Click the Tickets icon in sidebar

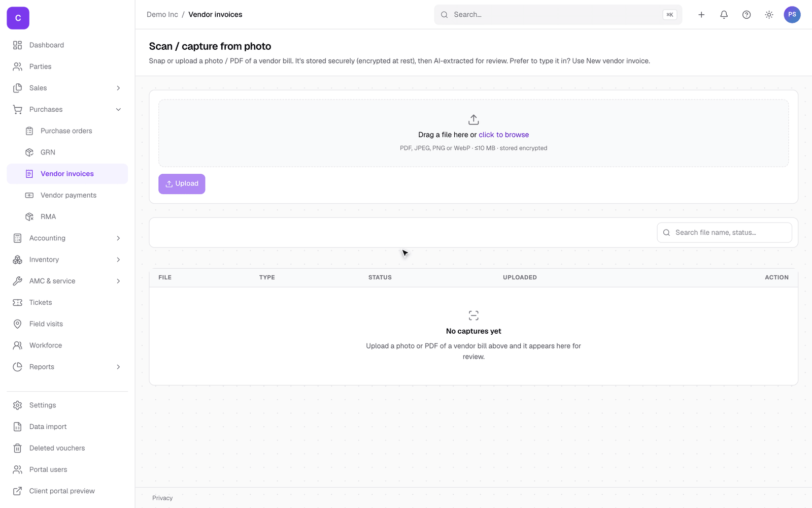(x=18, y=302)
